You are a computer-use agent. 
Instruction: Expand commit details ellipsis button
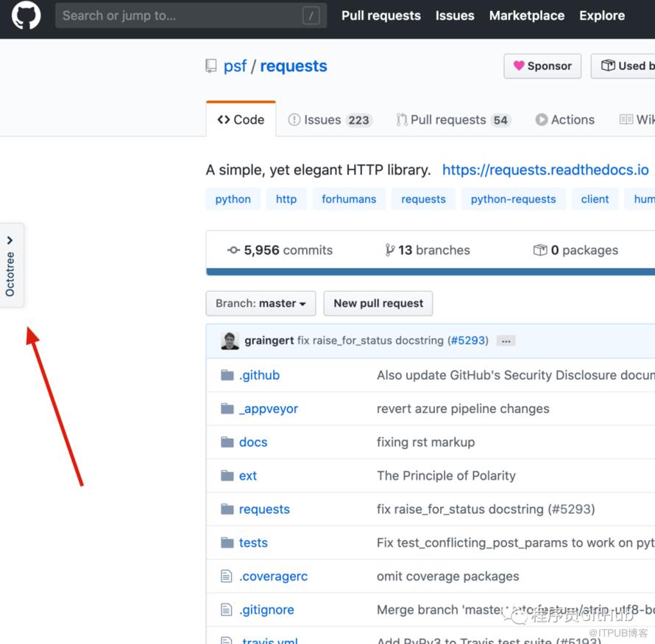coord(506,341)
